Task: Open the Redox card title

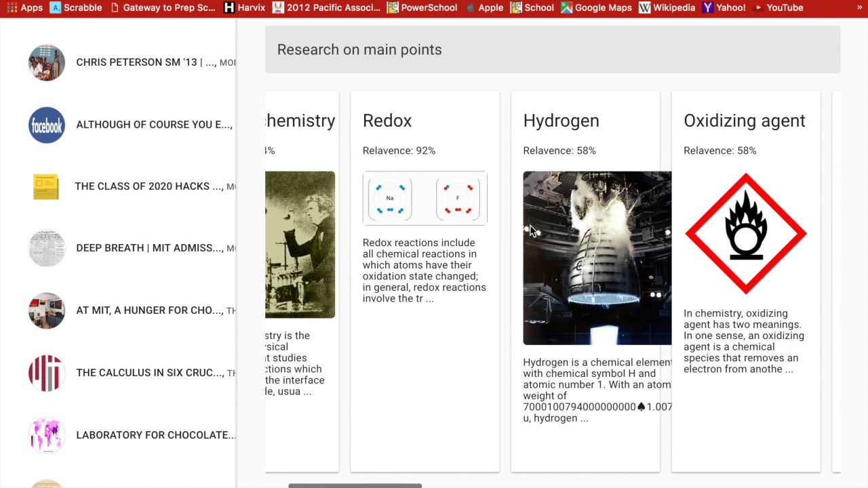Action: pyautogui.click(x=387, y=121)
